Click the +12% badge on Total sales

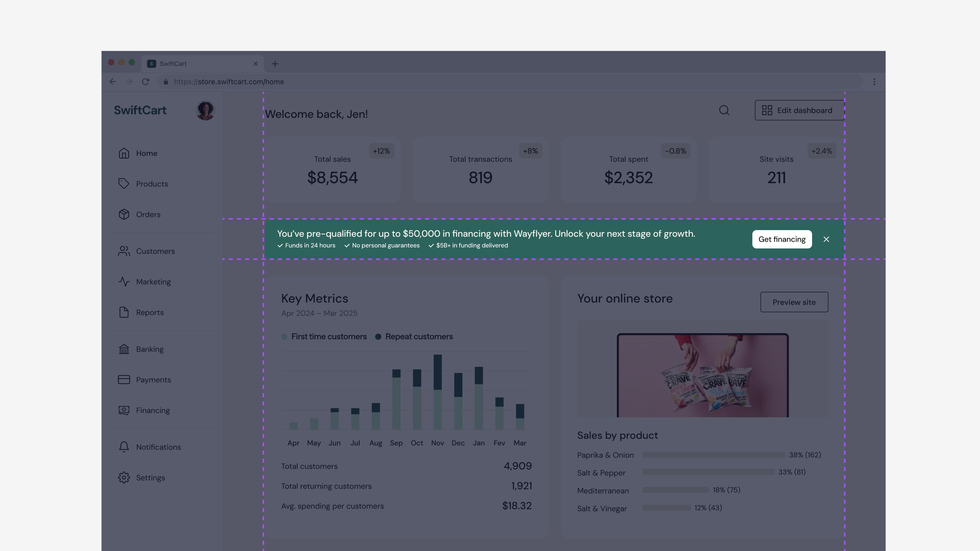(x=382, y=151)
